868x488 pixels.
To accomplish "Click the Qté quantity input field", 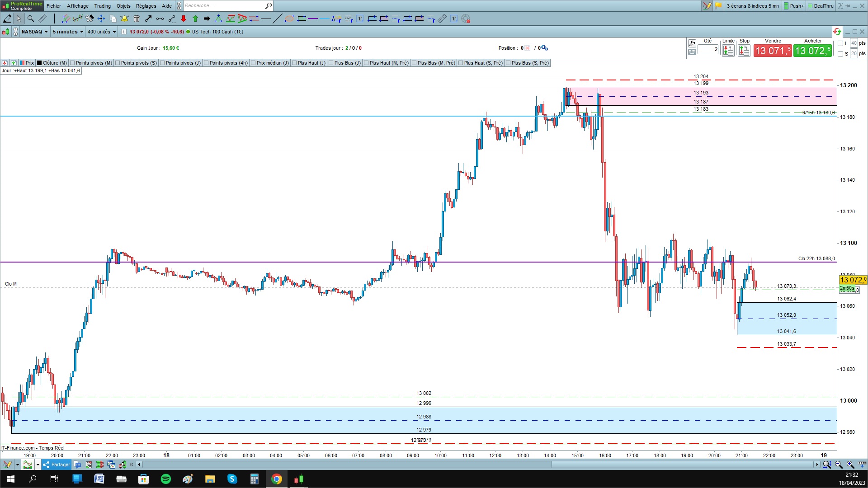I will pyautogui.click(x=708, y=49).
